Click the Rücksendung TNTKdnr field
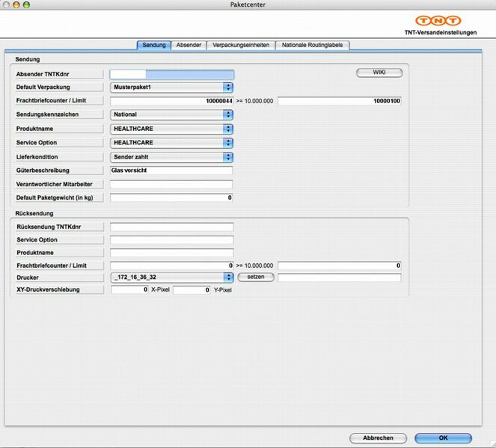 [x=172, y=227]
